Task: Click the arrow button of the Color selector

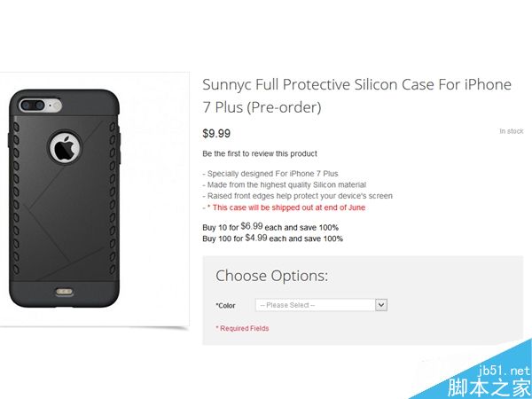Action: click(381, 305)
